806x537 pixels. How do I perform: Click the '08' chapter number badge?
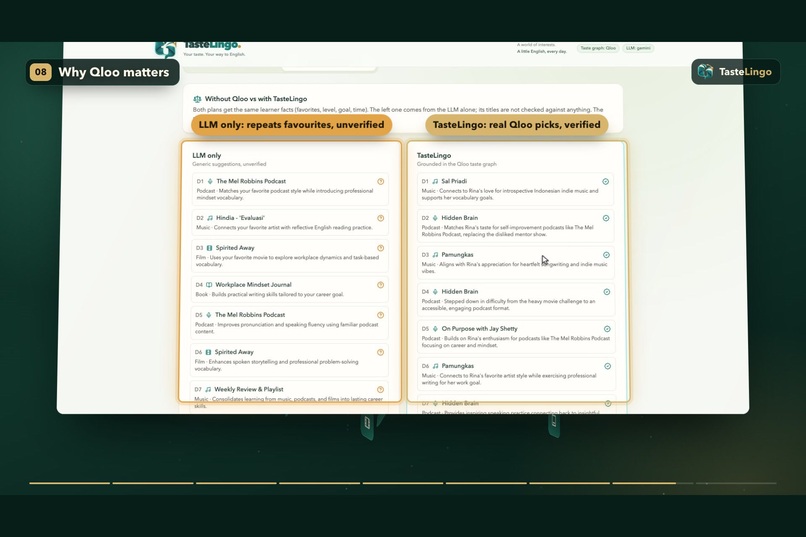pyautogui.click(x=41, y=72)
